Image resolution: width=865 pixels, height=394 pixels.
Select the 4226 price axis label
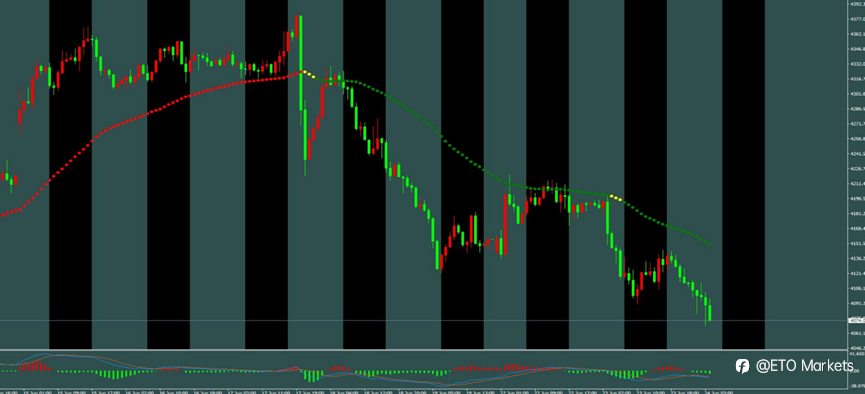click(858, 169)
